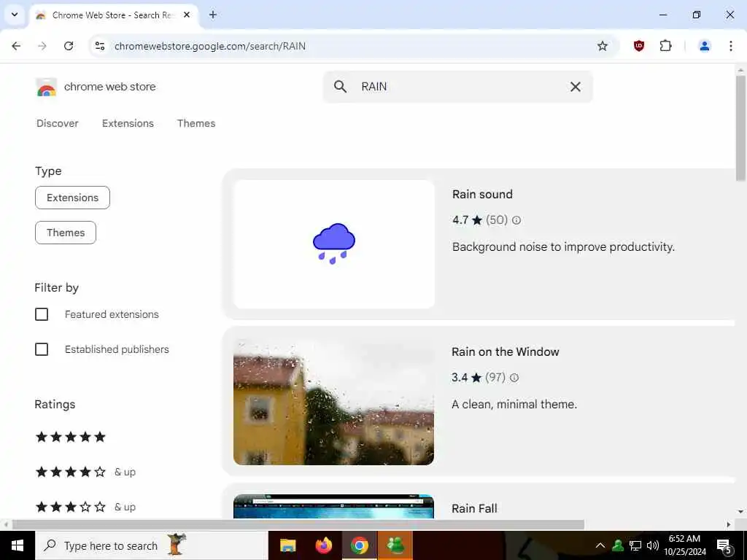Click the Chrome Web Store logo
The height and width of the screenshot is (560, 747).
(x=46, y=87)
